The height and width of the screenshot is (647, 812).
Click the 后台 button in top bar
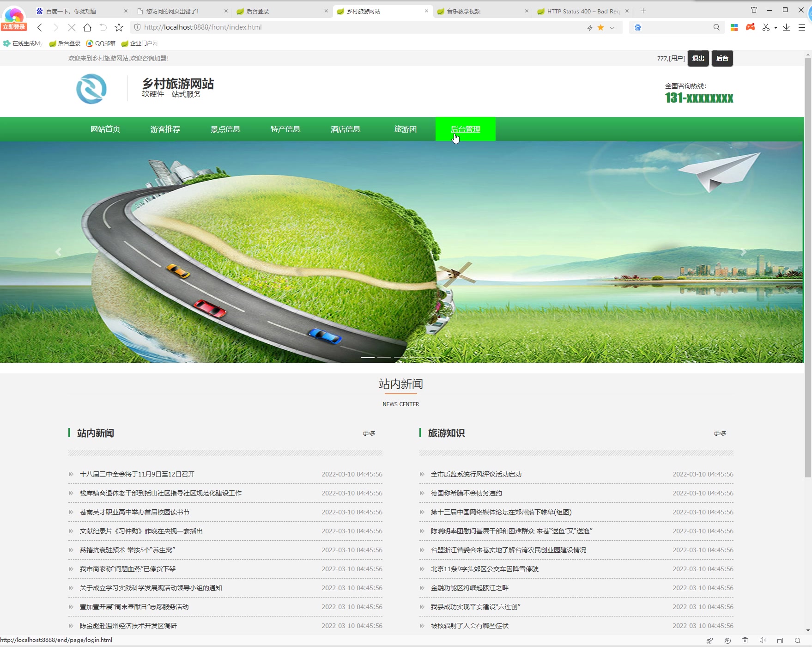pyautogui.click(x=722, y=58)
